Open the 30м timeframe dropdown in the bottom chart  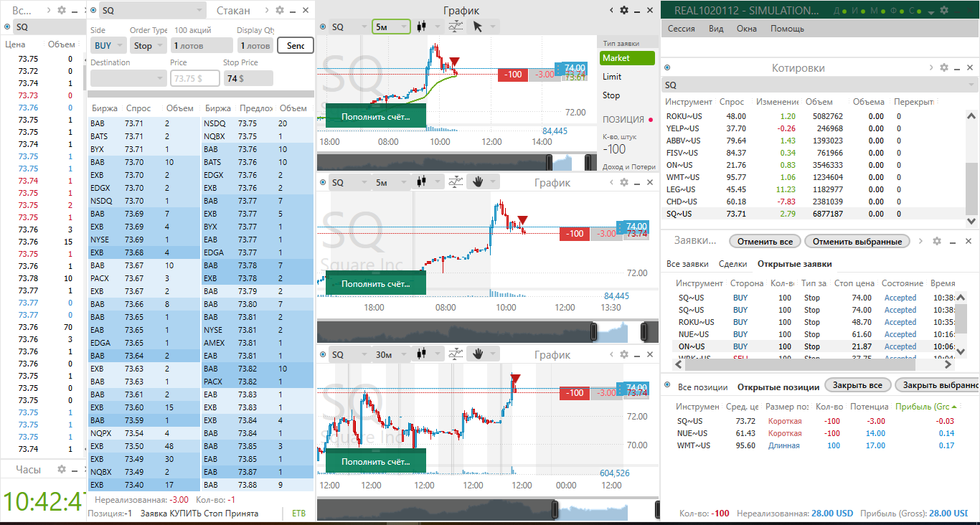(391, 354)
